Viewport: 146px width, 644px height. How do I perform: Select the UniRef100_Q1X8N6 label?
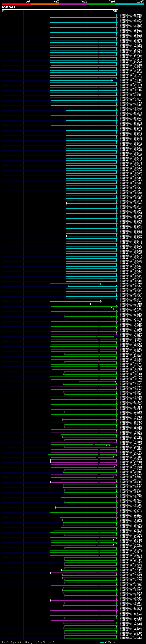(x=131, y=304)
